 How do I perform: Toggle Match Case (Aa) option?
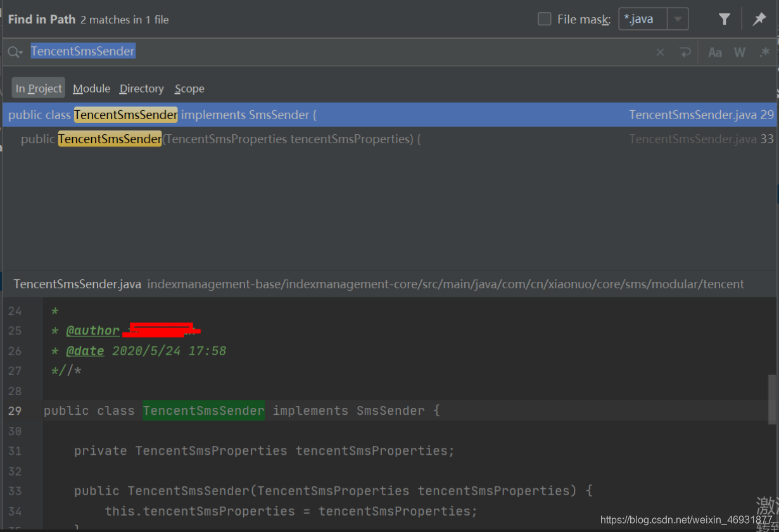click(x=715, y=53)
